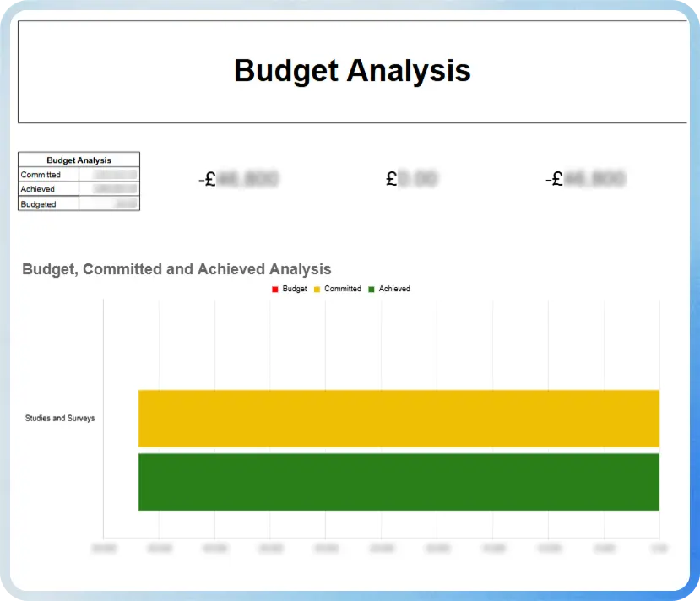Select the Budget legend label
This screenshot has height=601, width=700.
(x=295, y=289)
